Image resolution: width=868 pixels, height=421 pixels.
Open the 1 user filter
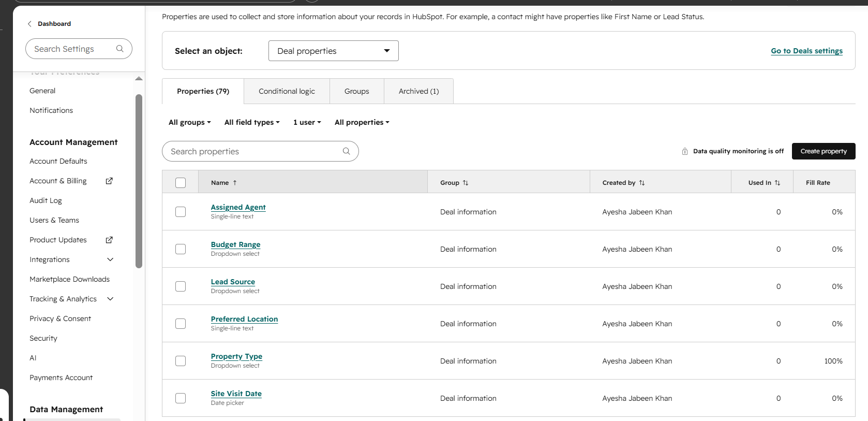click(x=307, y=122)
